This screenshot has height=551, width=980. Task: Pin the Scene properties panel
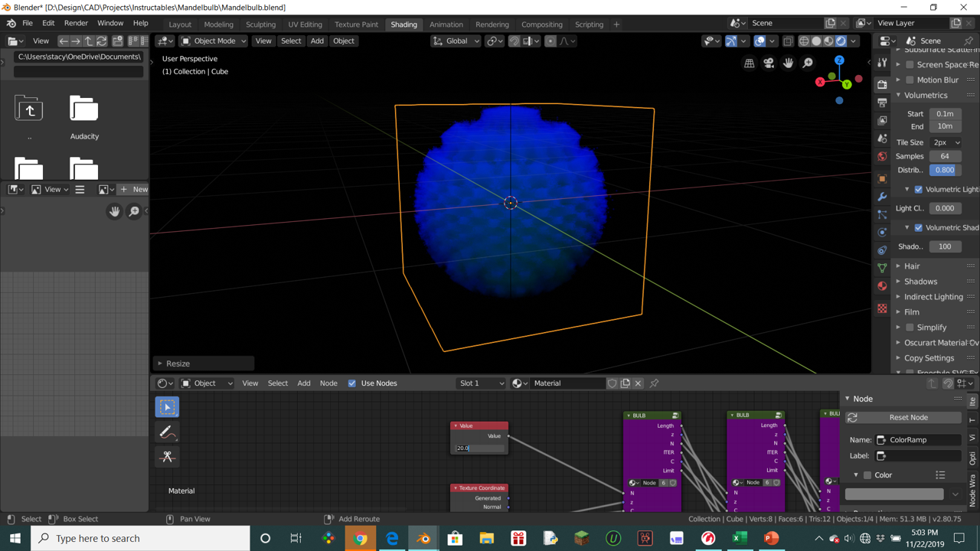pyautogui.click(x=969, y=41)
